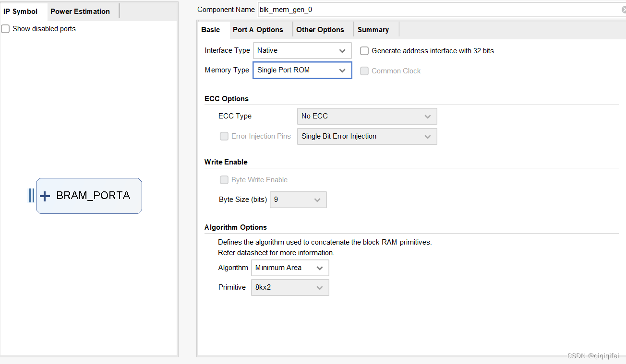Expand the BRAM_PORTA plus icon
Screen dimensions: 626x364
(45, 196)
